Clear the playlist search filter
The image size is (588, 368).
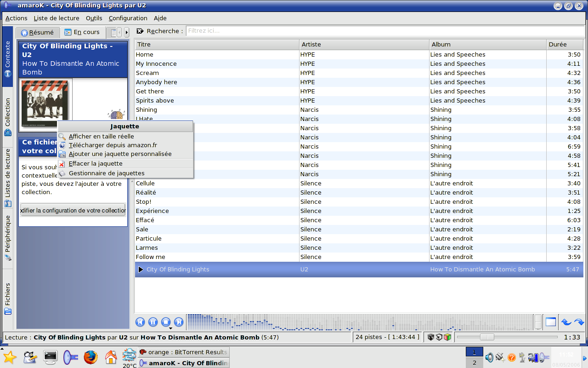[140, 31]
